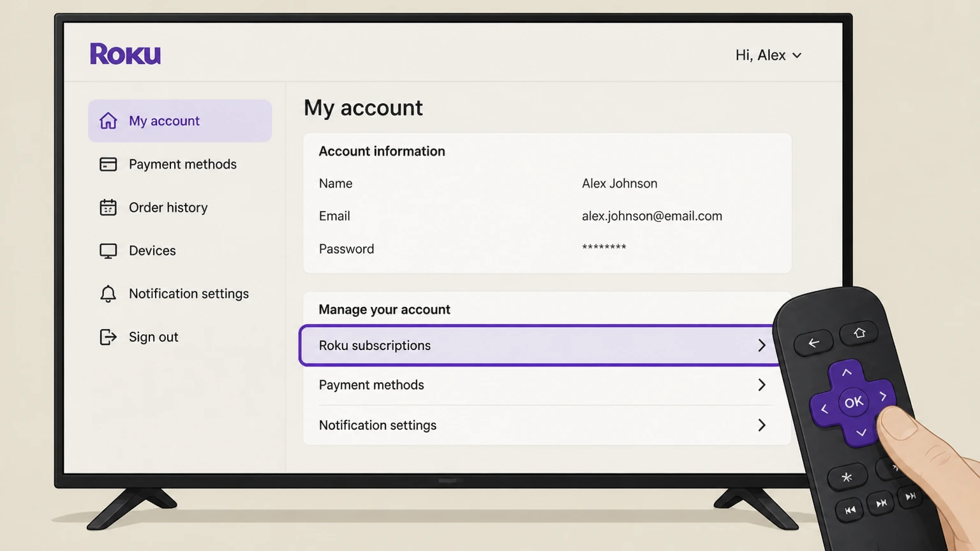980x551 pixels.
Task: Click the Roku logo
Action: [125, 54]
